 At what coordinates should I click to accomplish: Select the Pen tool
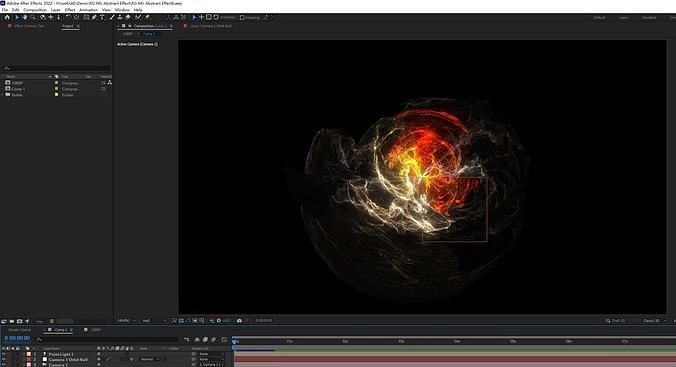click(94, 17)
